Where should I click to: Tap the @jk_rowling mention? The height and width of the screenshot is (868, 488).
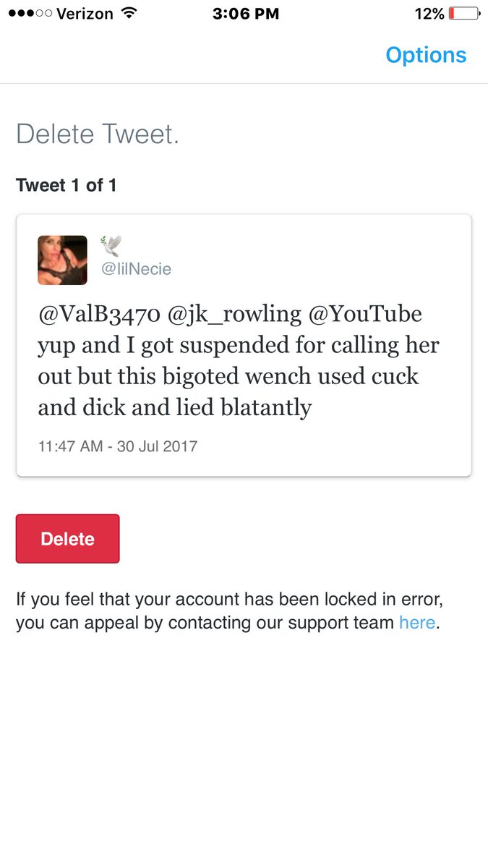[x=233, y=315]
